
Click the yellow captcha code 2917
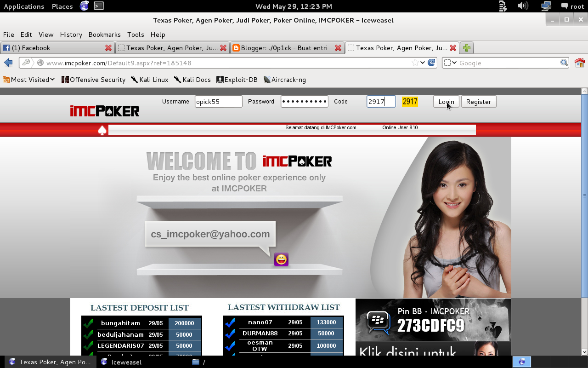410,102
